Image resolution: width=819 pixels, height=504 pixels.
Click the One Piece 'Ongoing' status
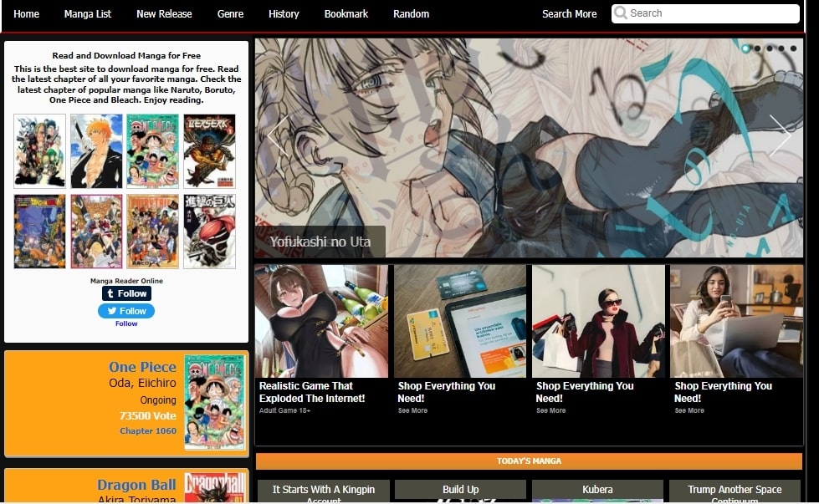(x=158, y=400)
